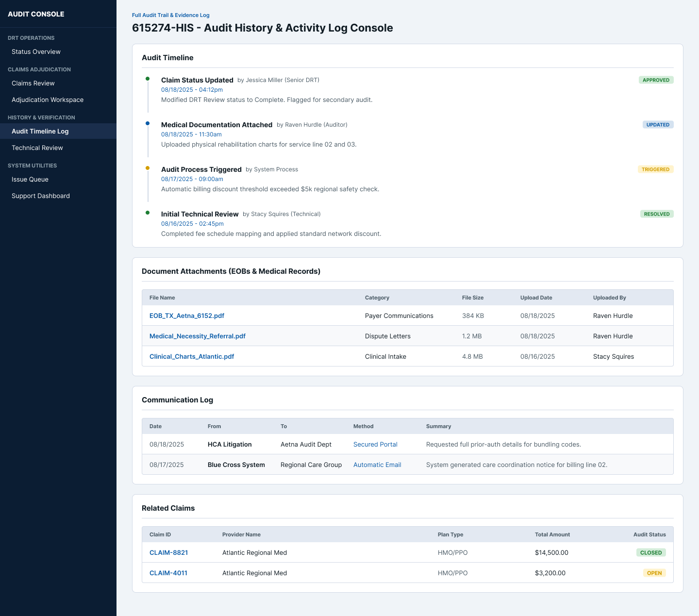Screen dimensions: 699x616
Task: Click the Secured Portal method link
Action: tap(375, 444)
